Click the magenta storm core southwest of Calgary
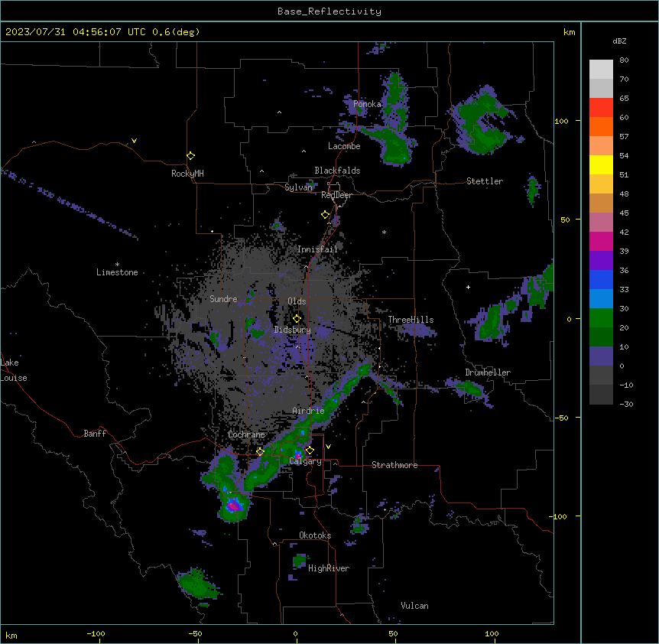 click(x=234, y=505)
